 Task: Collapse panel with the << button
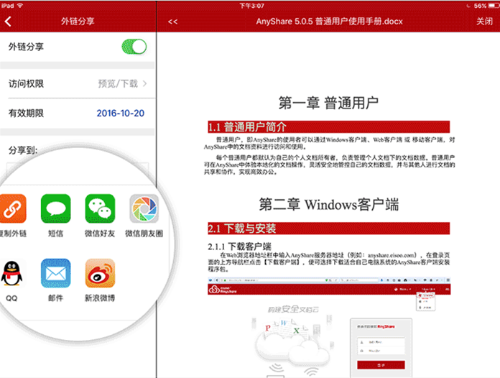pyautogui.click(x=173, y=22)
